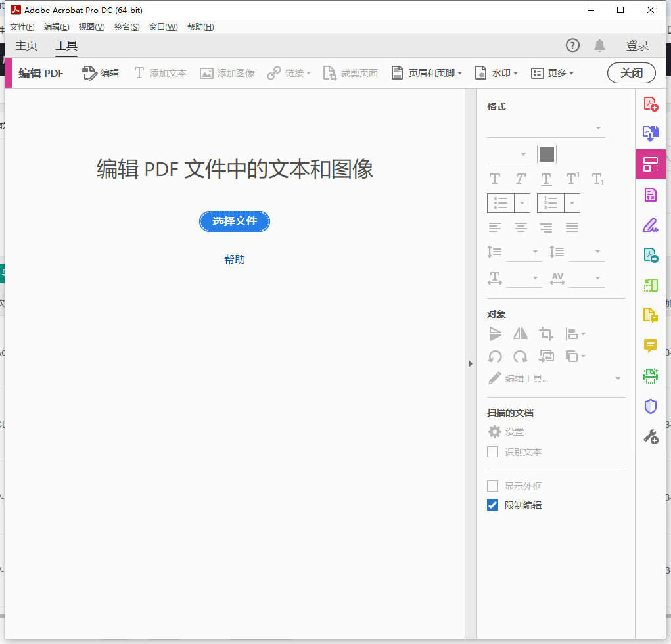Switch to the 主页 tab
Viewport: 671px width, 644px height.
coord(26,45)
